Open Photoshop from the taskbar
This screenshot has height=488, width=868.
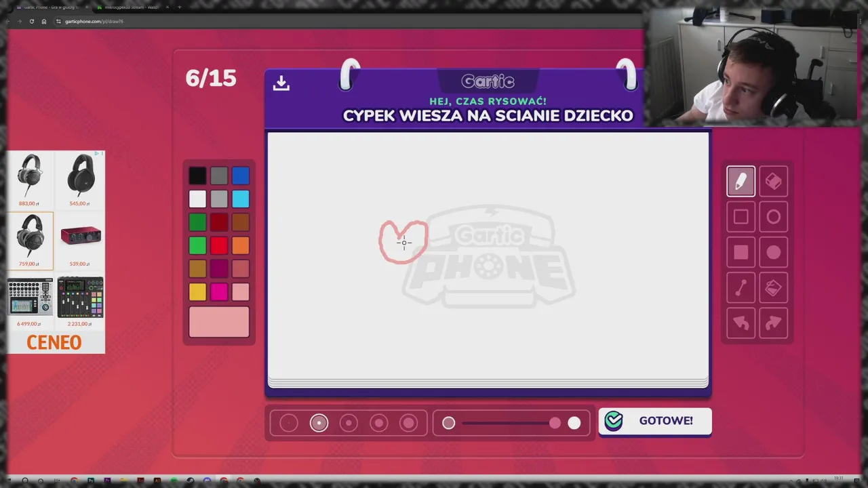click(90, 481)
